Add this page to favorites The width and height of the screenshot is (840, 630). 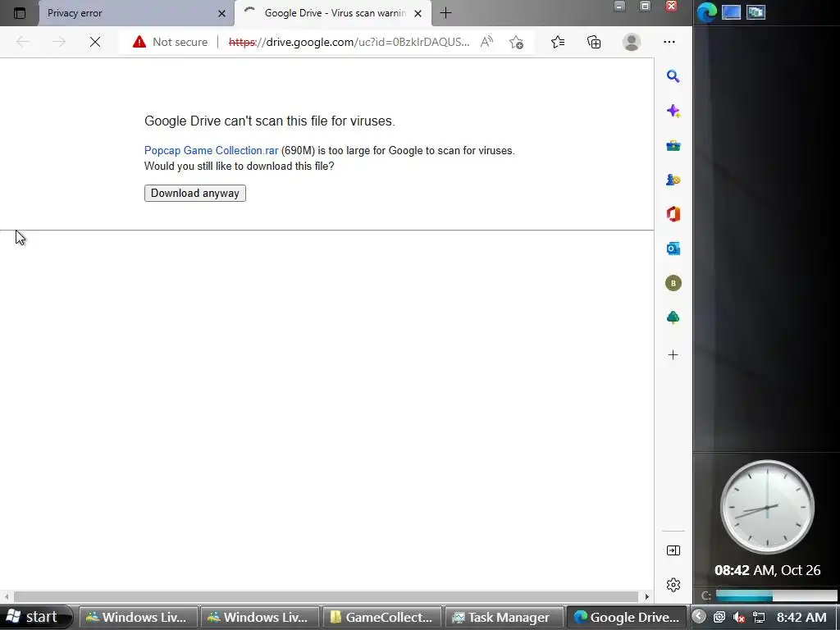[517, 42]
